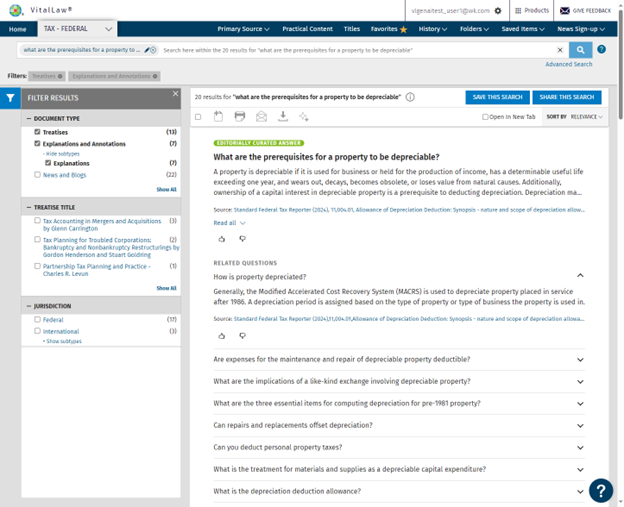Click the Favorites star icon
The width and height of the screenshot is (624, 507).
pyautogui.click(x=404, y=29)
